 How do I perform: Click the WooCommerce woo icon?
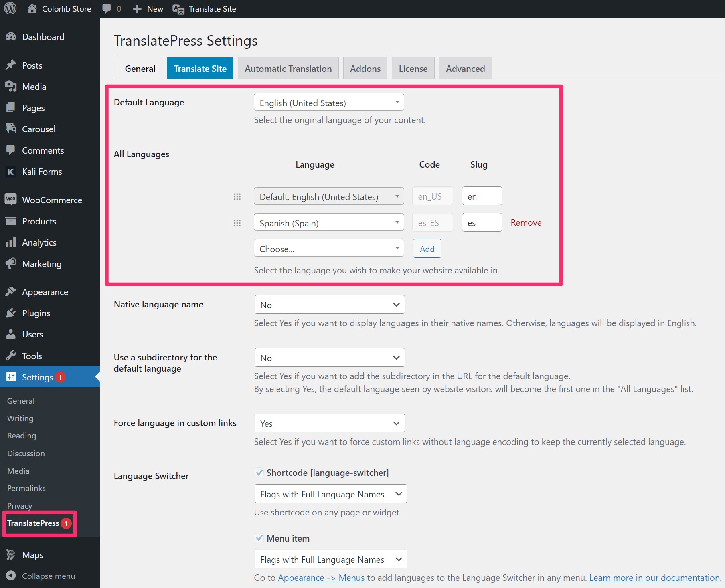point(11,199)
